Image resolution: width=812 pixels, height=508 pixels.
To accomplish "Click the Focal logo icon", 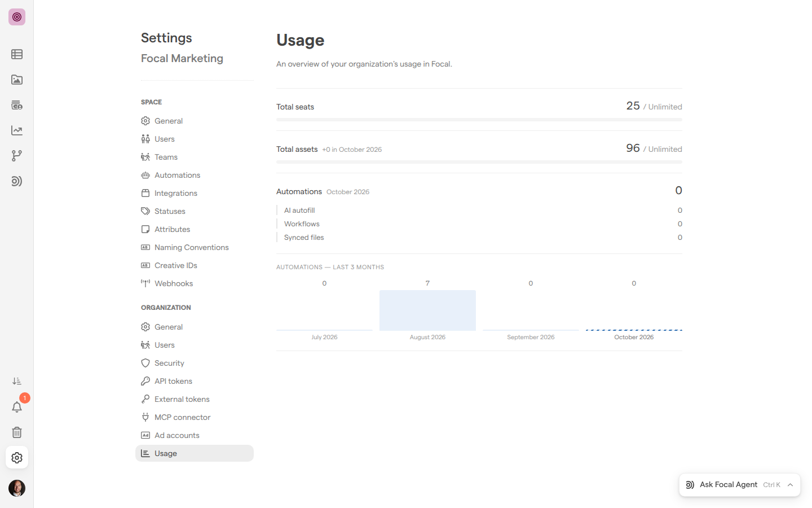I will 17,17.
